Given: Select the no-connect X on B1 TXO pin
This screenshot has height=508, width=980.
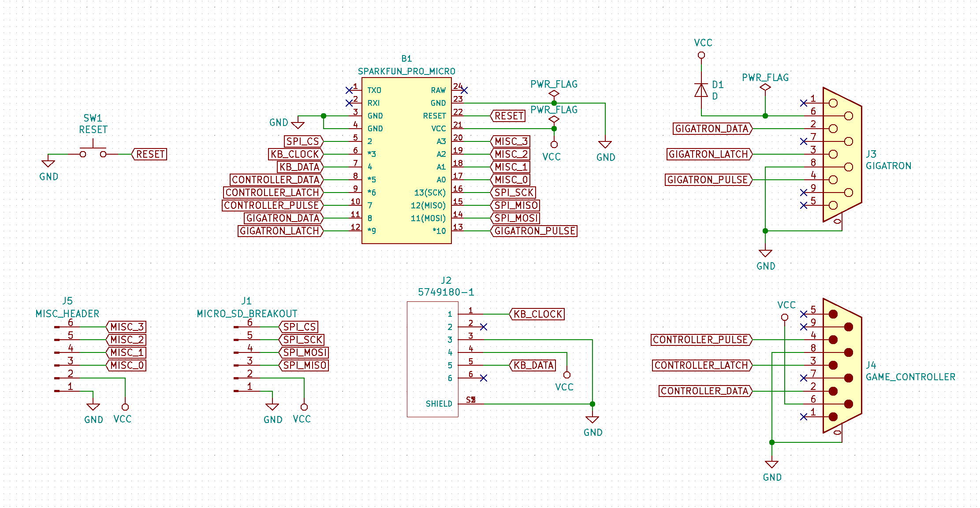Looking at the screenshot, I should point(349,90).
